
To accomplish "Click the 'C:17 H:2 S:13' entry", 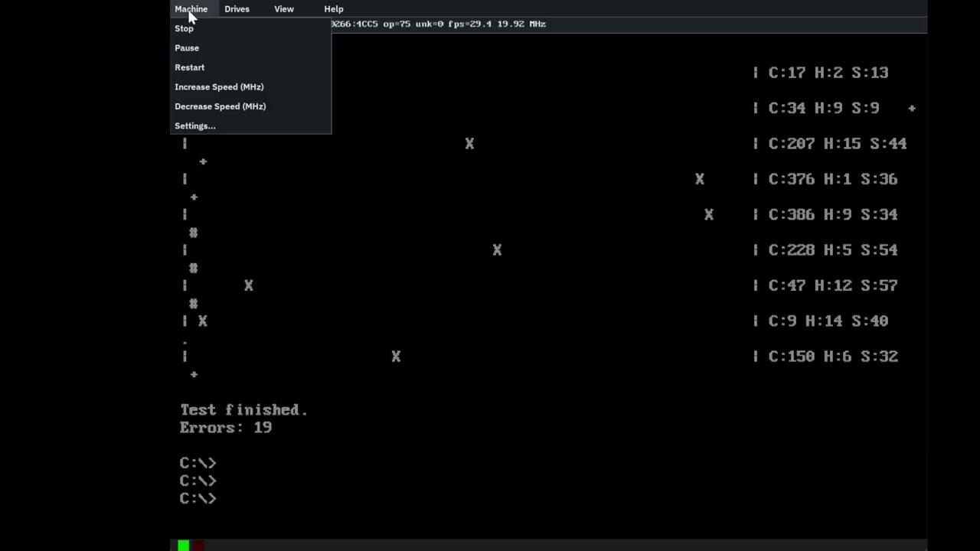I will tap(828, 73).
